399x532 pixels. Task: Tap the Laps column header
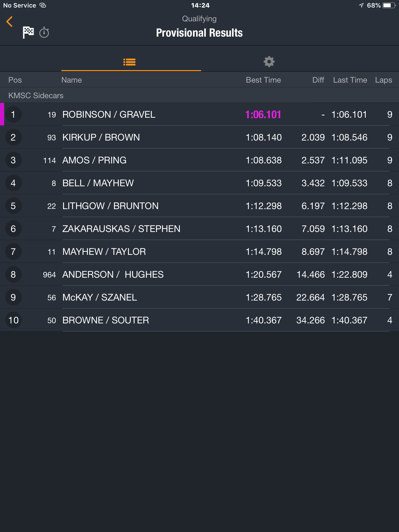383,80
